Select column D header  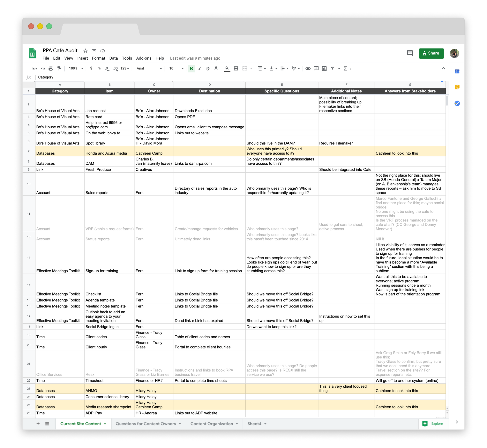tap(209, 85)
